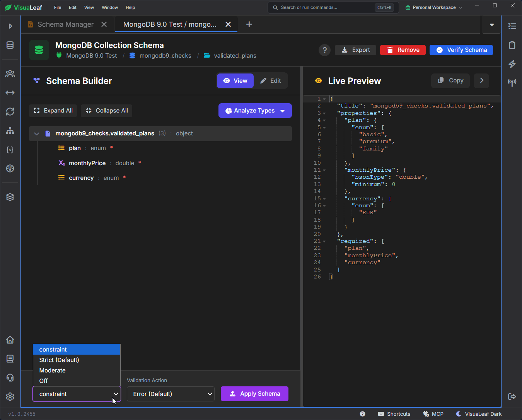Open the hierarchy diagram sidebar icon
522x420 pixels.
pos(10,130)
